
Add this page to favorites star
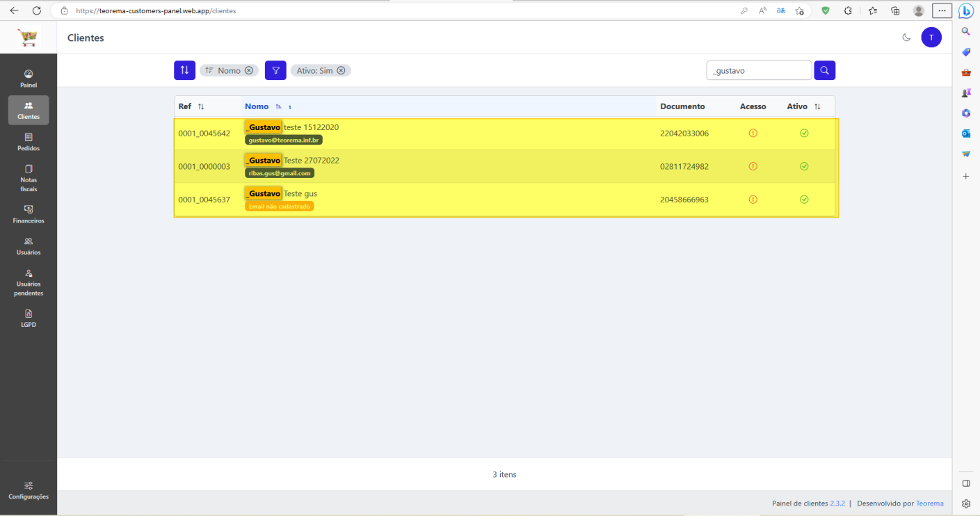pos(799,11)
